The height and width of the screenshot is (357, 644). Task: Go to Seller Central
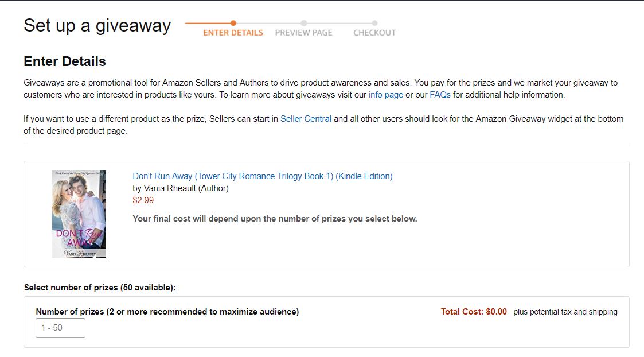tap(305, 119)
